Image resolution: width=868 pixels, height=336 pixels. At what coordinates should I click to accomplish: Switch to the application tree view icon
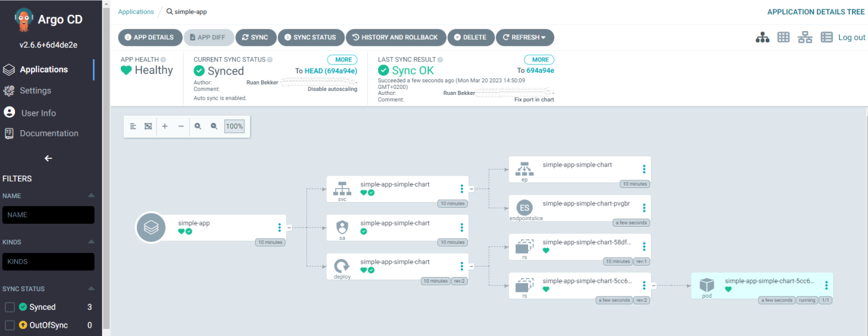tap(762, 37)
